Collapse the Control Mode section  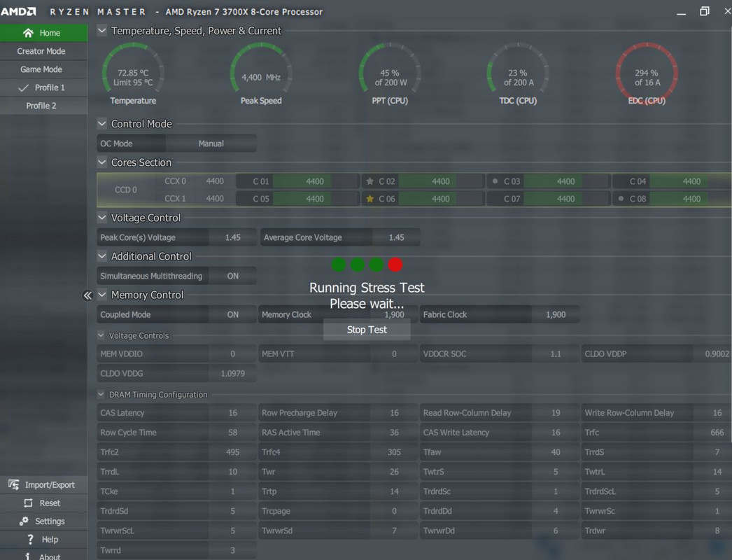click(101, 124)
